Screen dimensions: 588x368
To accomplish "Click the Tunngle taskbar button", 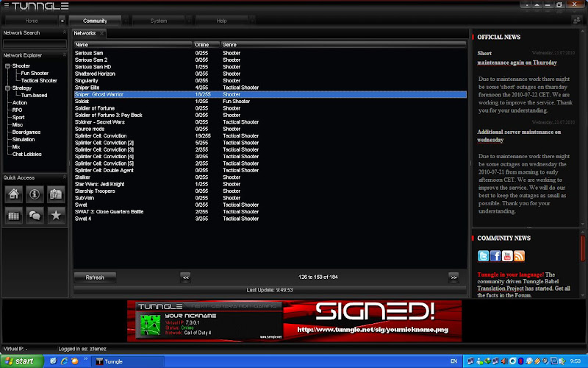I will (128, 361).
